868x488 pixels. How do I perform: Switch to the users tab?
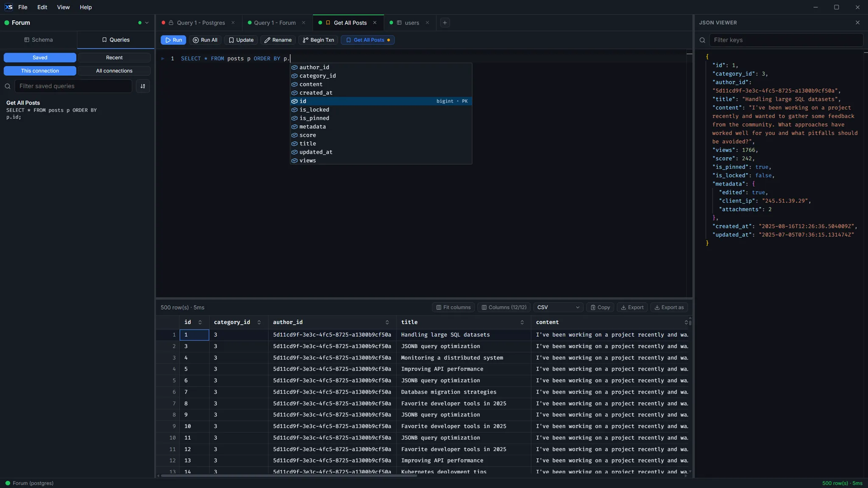tap(412, 23)
